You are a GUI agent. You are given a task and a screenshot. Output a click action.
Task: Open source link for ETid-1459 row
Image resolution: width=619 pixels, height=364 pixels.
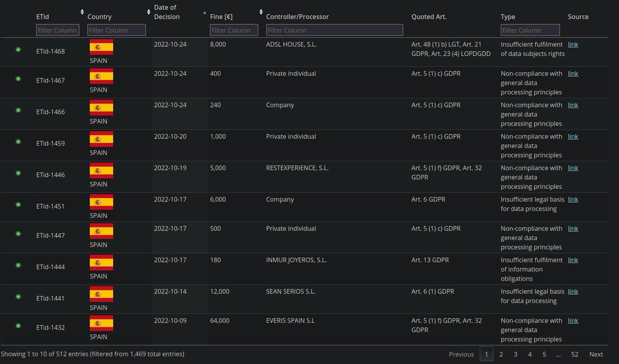click(573, 136)
